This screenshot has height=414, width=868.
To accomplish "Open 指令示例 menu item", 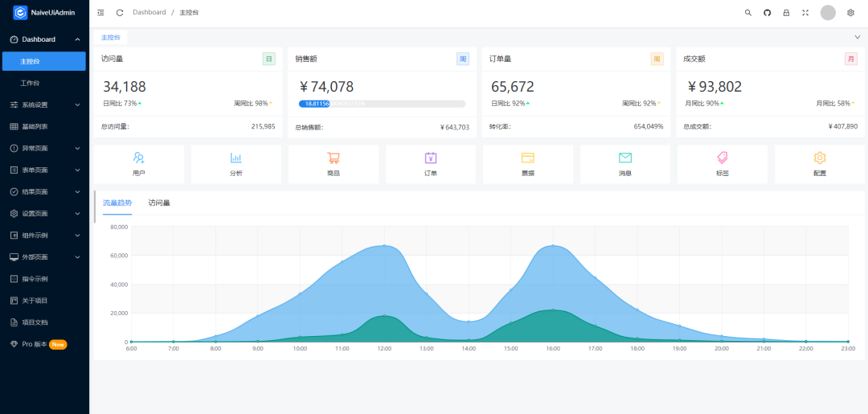I will (43, 278).
